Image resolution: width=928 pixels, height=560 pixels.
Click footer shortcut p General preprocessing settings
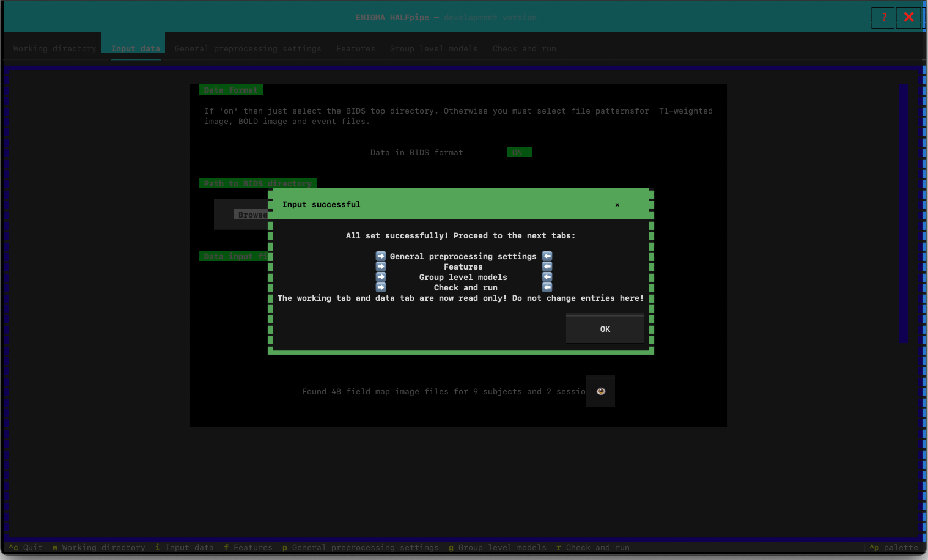point(361,548)
